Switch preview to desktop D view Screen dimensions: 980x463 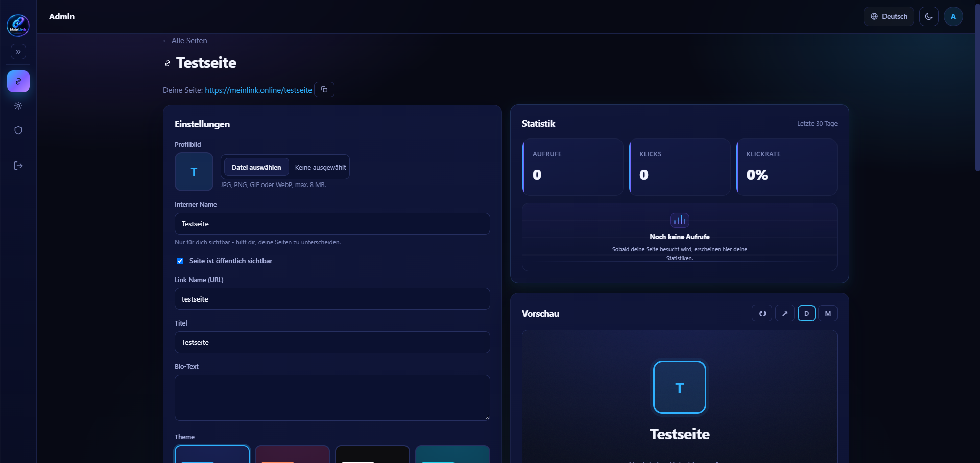(x=806, y=313)
